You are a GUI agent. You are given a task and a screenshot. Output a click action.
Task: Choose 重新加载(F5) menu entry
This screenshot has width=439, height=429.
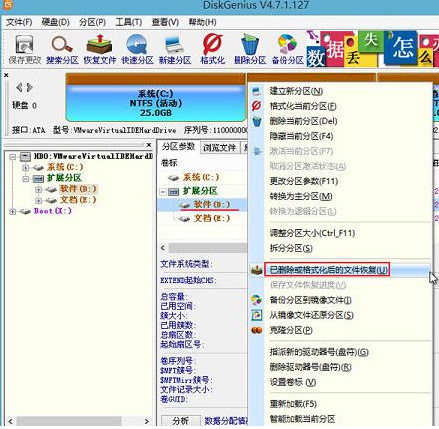click(x=293, y=404)
